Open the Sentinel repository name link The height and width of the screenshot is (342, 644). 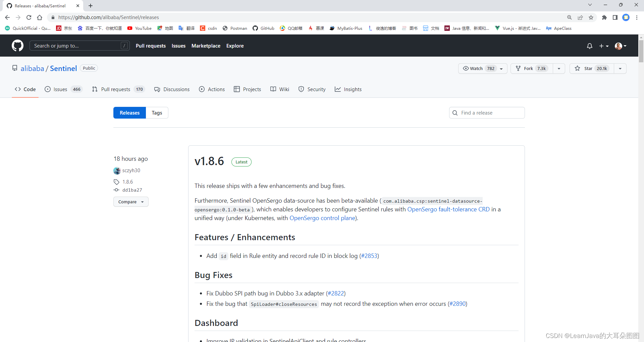click(x=63, y=68)
